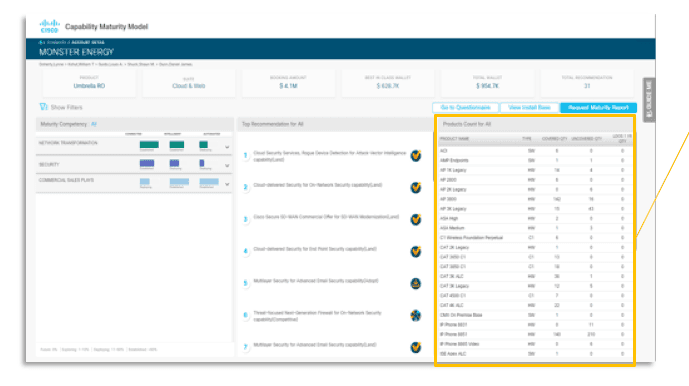Viewport: 689px width, 386px height.
Task: Select the 'CAT 3K Legacy' row
Action: click(535, 286)
